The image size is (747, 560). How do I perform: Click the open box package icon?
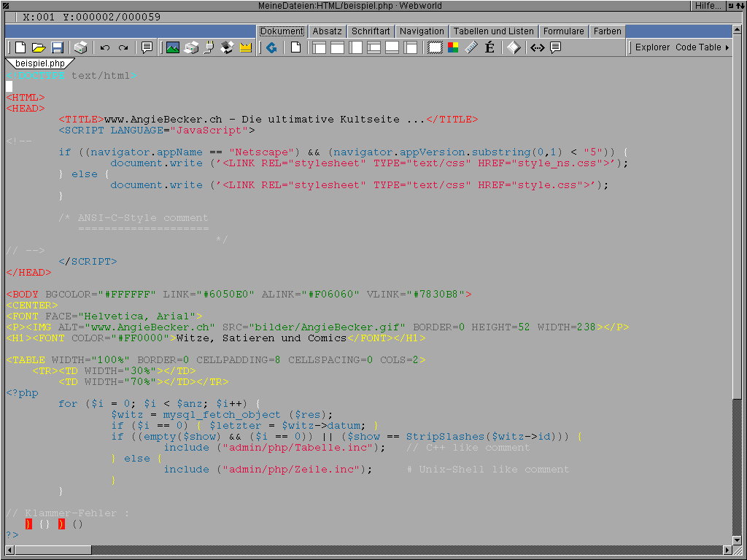tap(228, 47)
